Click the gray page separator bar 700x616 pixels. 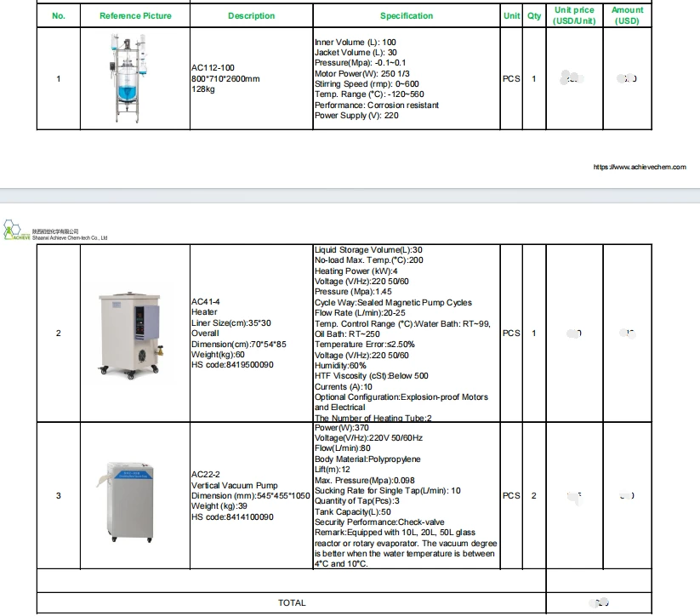350,196
